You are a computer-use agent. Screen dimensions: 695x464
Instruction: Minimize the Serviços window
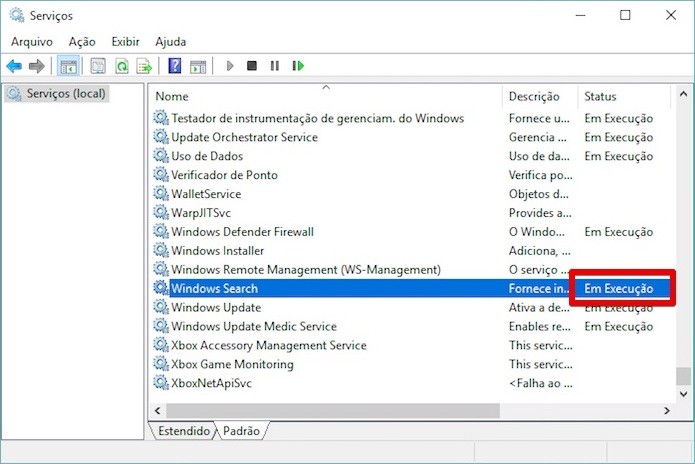tap(581, 16)
